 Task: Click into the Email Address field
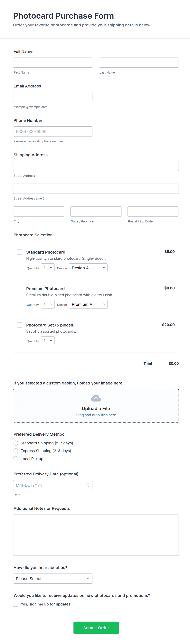53,97
